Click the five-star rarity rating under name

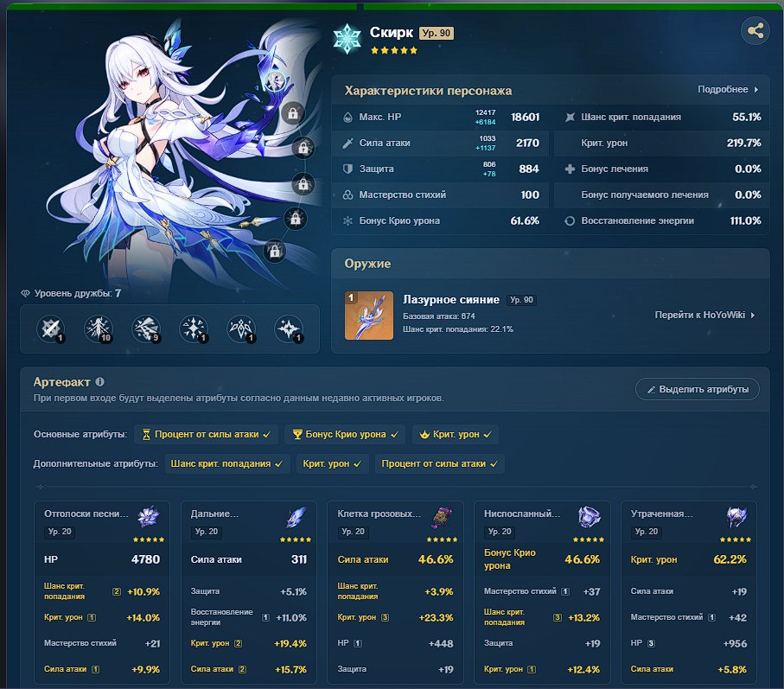394,50
